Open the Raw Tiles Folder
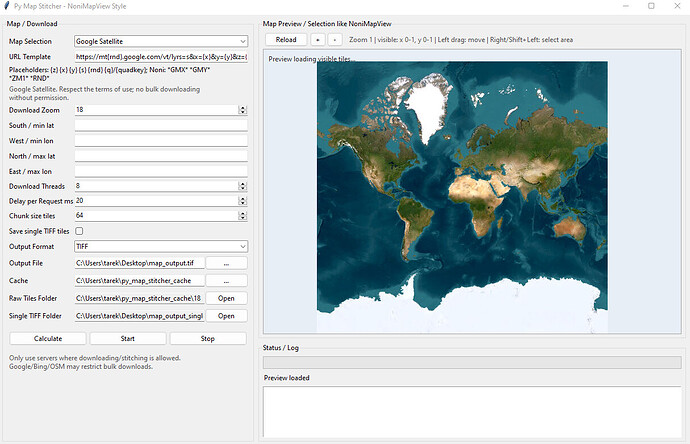Image resolution: width=690 pixels, height=444 pixels. 226,298
